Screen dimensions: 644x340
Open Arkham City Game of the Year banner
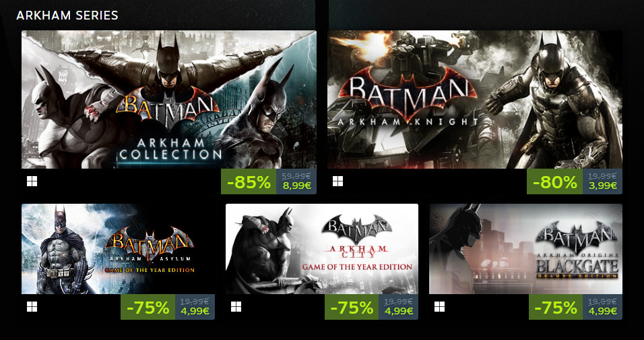pos(321,249)
